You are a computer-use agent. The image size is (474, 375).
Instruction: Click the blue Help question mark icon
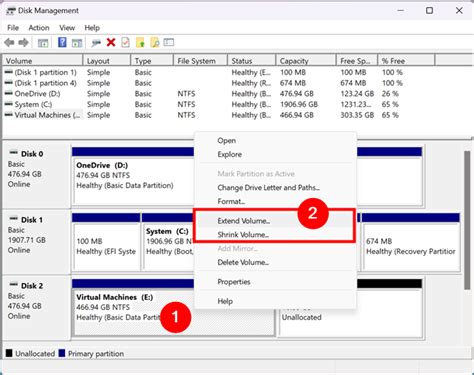(x=62, y=42)
